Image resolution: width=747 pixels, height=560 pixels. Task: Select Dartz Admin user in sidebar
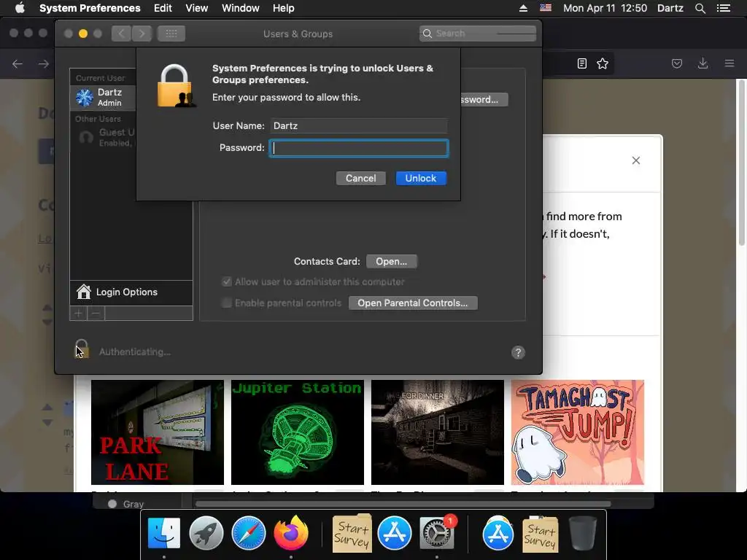[103, 97]
